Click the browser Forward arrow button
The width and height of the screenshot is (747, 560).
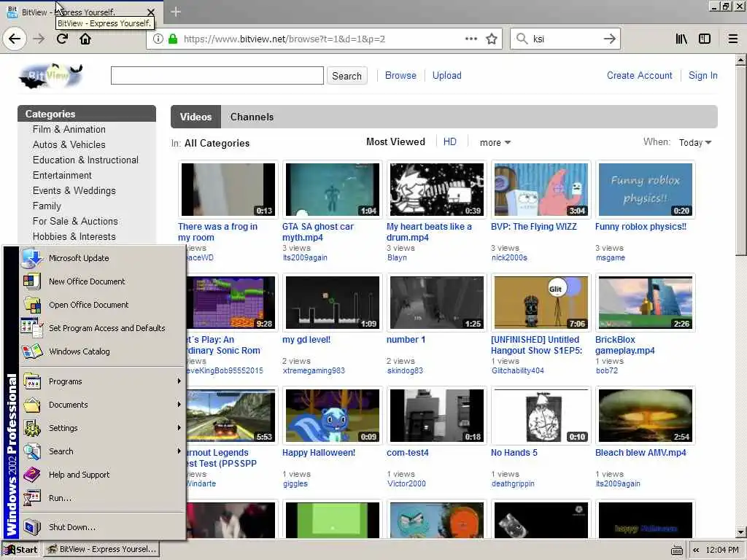click(39, 39)
